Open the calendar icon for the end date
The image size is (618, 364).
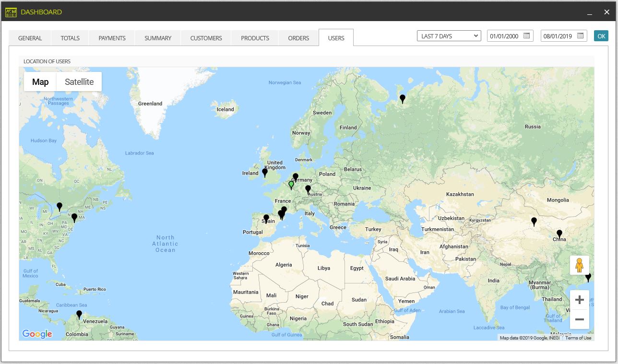(x=580, y=36)
